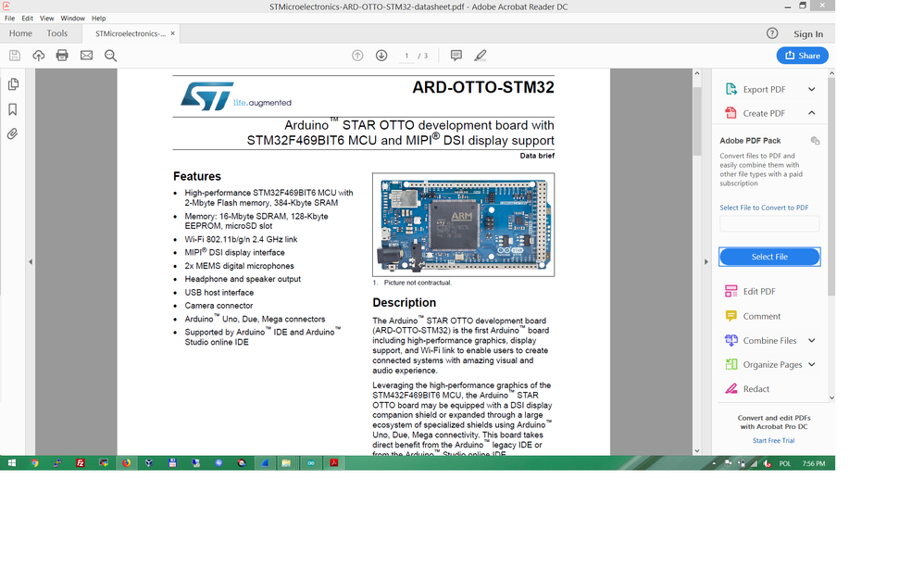This screenshot has width=924, height=568.
Task: Expand the Export PDF section
Action: tap(811, 89)
